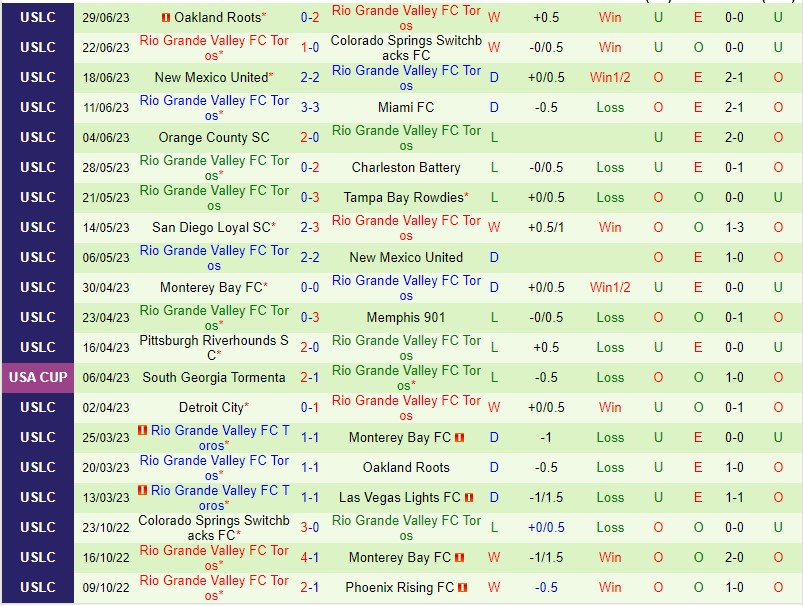Click the +0.5/1 handicap value

tap(546, 227)
